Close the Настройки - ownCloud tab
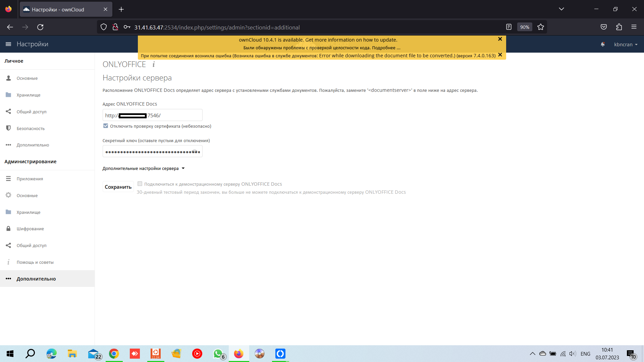 tap(105, 9)
